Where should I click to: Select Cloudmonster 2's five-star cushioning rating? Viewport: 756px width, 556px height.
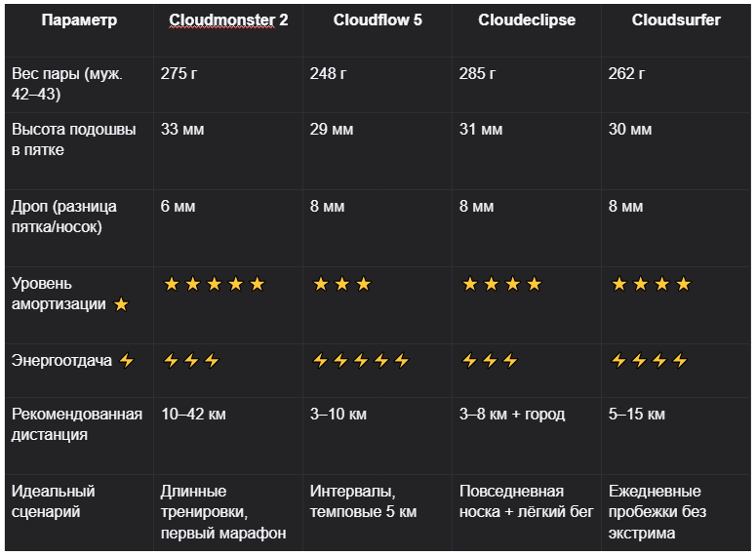[x=214, y=284]
